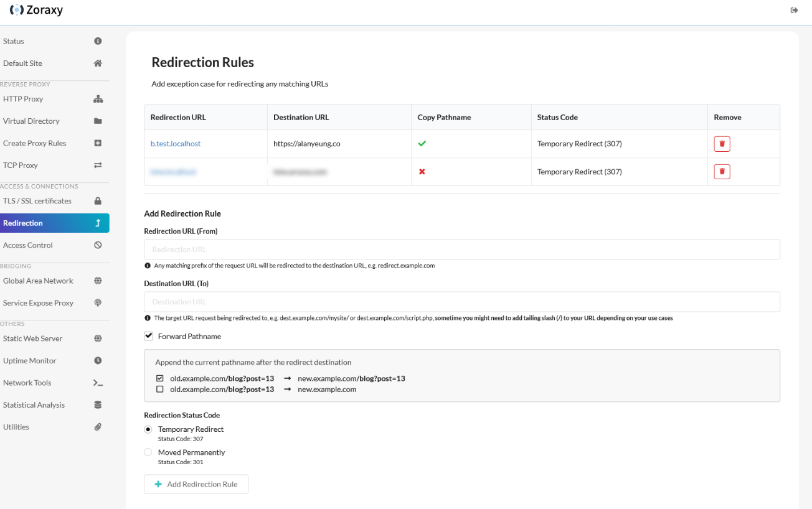Click the logout icon in the top bar
The height and width of the screenshot is (509, 812).
[794, 10]
